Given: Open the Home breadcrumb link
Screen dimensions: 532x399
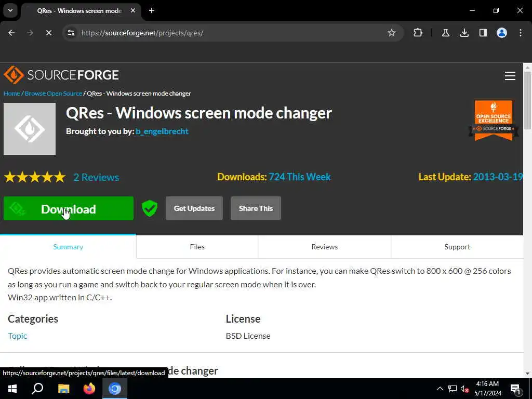Looking at the screenshot, I should pos(12,94).
